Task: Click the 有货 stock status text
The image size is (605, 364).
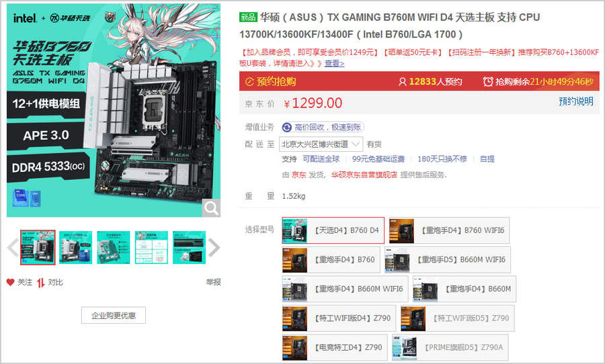Action: 374,144
